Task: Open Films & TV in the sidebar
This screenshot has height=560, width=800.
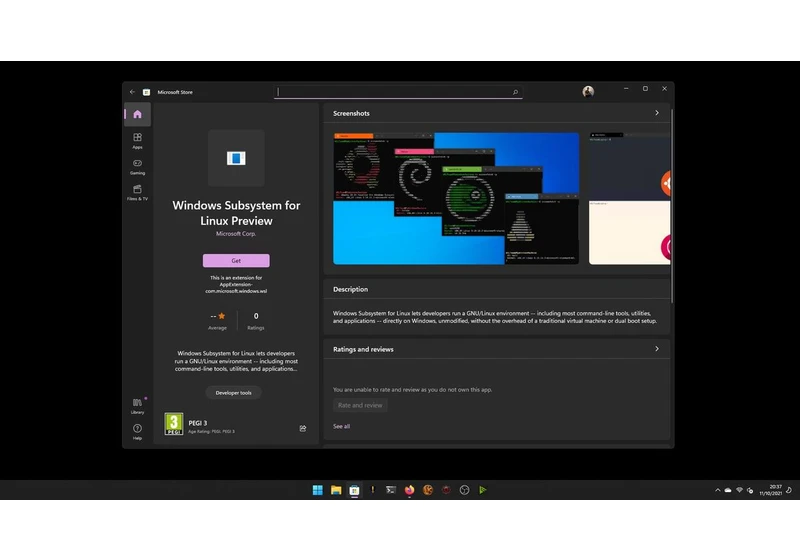Action: click(x=137, y=193)
